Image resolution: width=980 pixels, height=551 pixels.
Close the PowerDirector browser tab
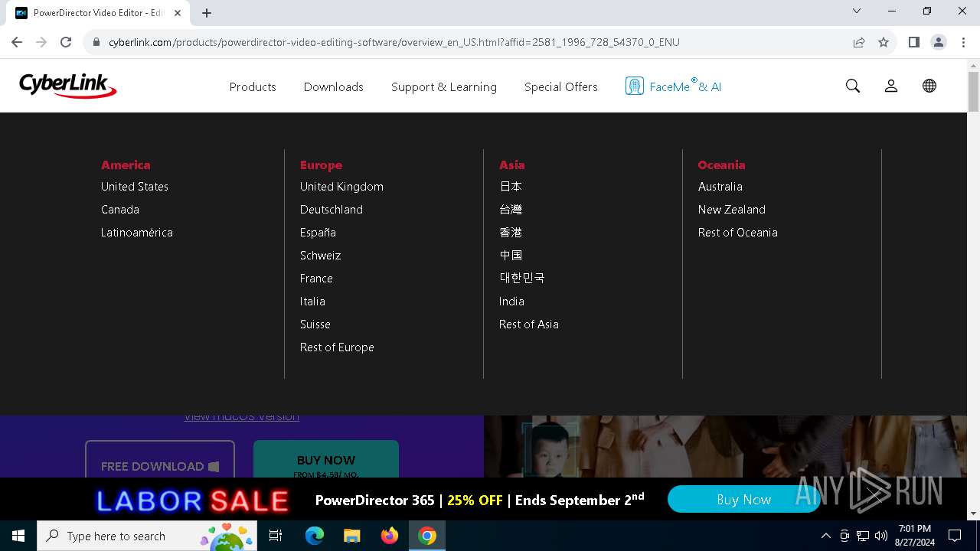[x=178, y=13]
